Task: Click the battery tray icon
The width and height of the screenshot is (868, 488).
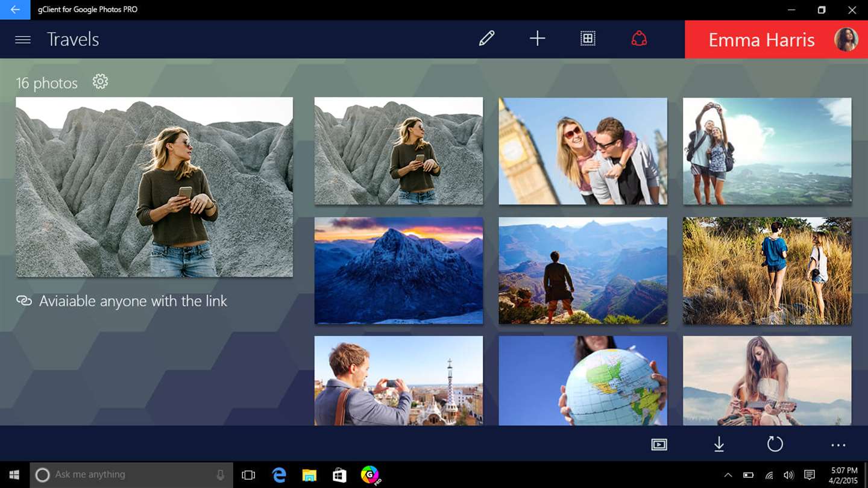Action: click(x=748, y=475)
